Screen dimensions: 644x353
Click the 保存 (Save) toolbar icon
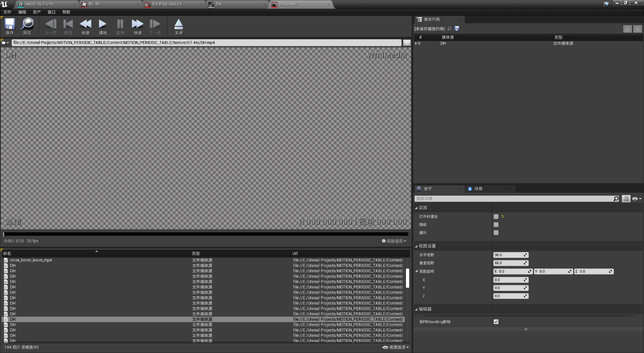coord(10,24)
